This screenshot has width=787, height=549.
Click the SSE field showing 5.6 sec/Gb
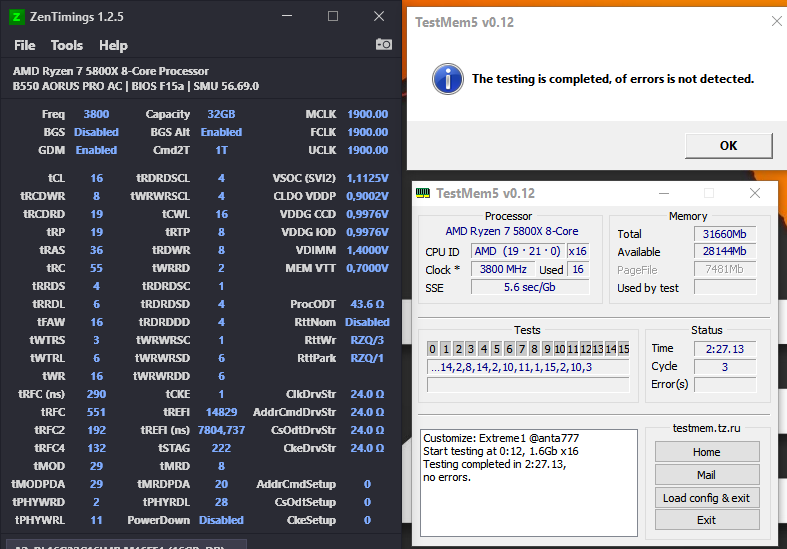coord(530,288)
